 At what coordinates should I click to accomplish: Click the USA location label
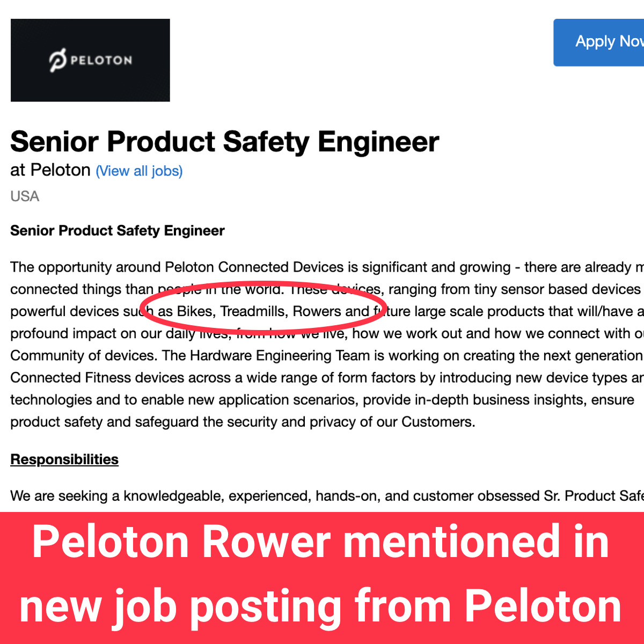25,196
